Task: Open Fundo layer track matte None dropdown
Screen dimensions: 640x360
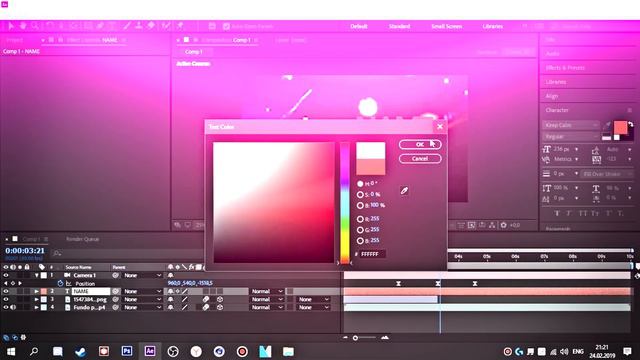Action: click(x=313, y=307)
